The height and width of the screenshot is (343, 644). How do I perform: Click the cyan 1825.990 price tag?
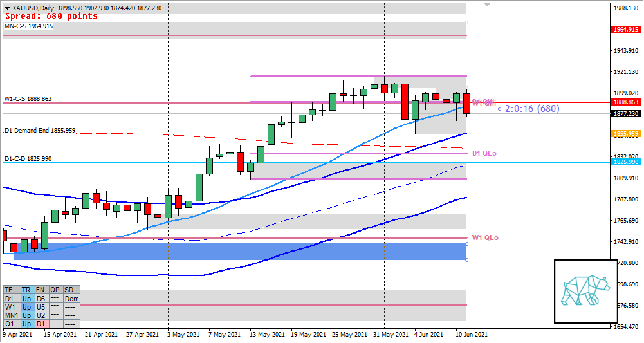pos(625,163)
